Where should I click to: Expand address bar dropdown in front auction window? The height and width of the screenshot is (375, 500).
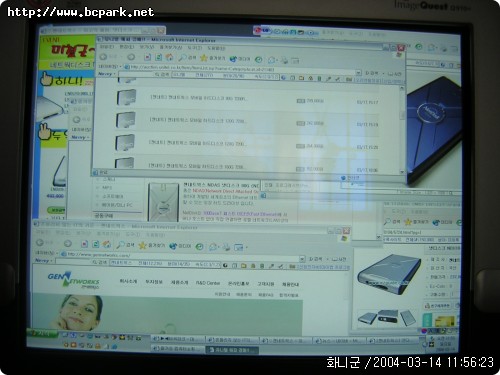pos(358,72)
